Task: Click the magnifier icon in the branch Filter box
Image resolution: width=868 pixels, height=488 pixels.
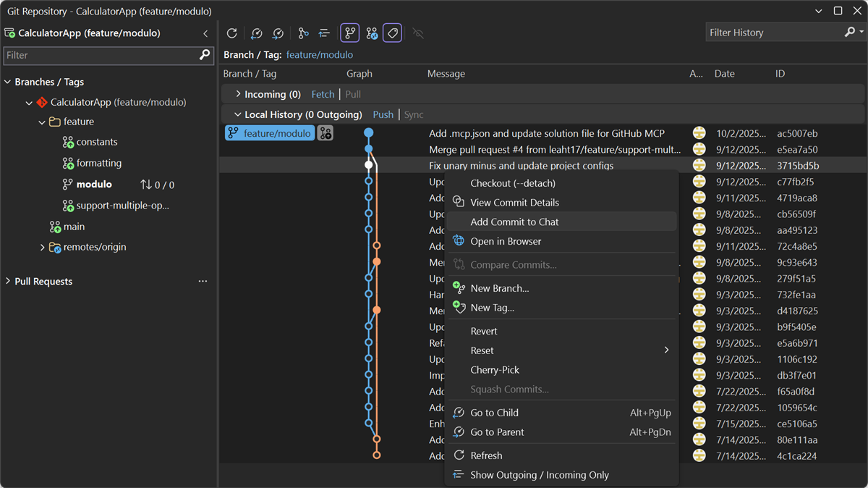Action: click(x=205, y=55)
